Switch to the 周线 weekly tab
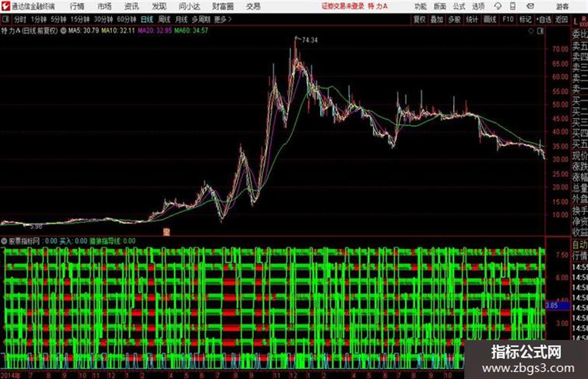 click(x=164, y=19)
